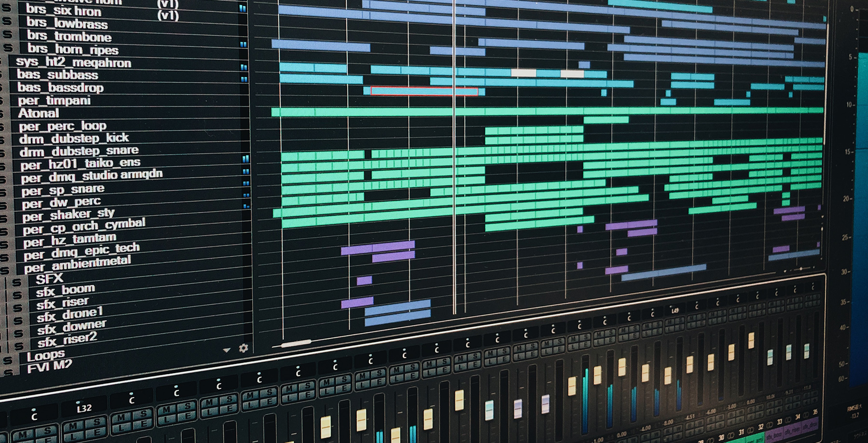The width and height of the screenshot is (868, 443).
Task: Mute the mixer channel panned L32
Action: pos(73,427)
